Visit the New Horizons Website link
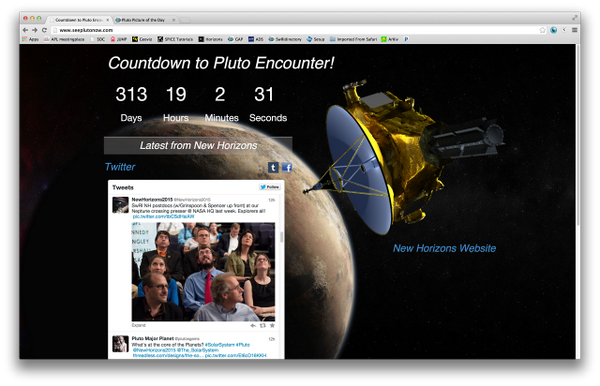 coord(444,248)
